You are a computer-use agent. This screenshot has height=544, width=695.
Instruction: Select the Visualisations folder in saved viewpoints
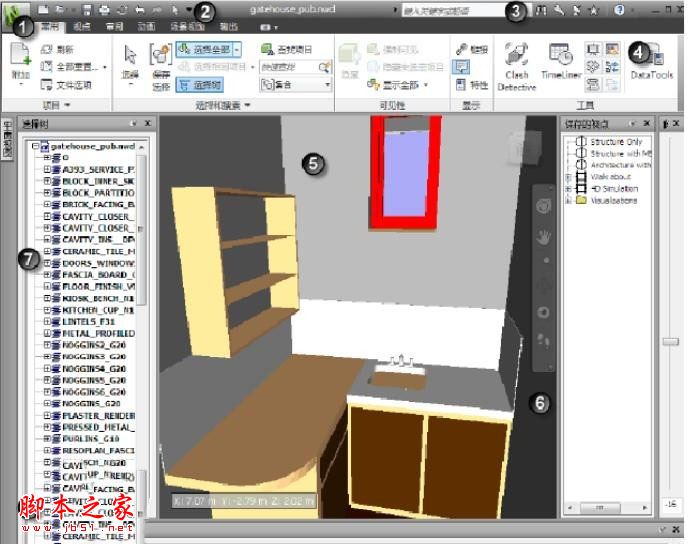(x=614, y=200)
